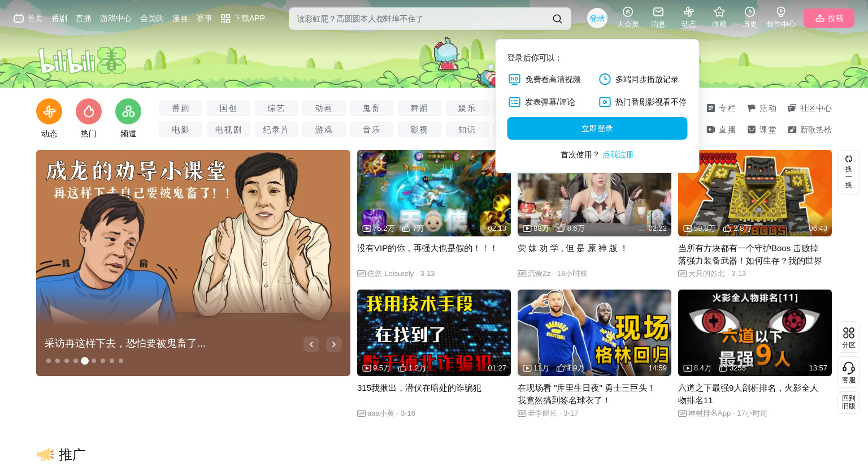Click the search magnifier icon
Viewport: 868px width, 466px height.
click(x=557, y=19)
